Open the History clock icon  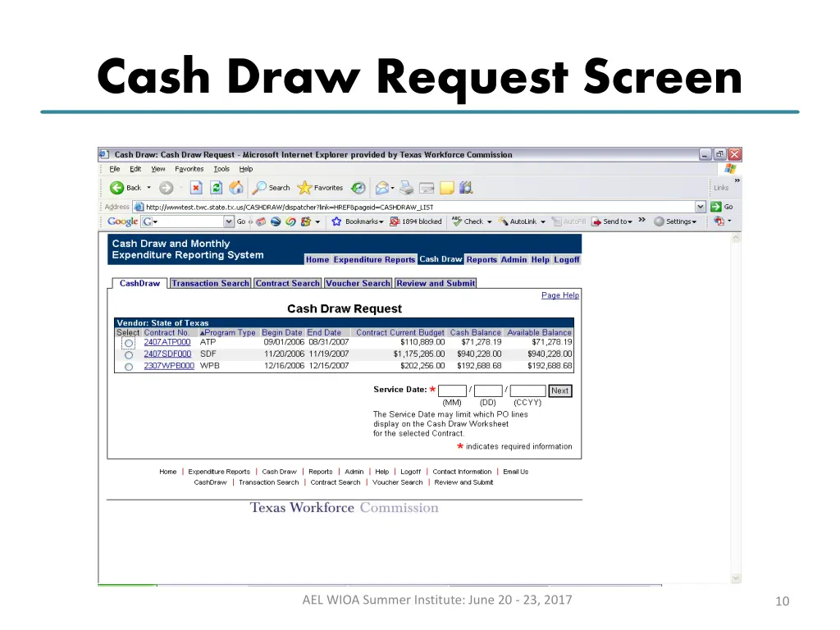pyautogui.click(x=358, y=188)
